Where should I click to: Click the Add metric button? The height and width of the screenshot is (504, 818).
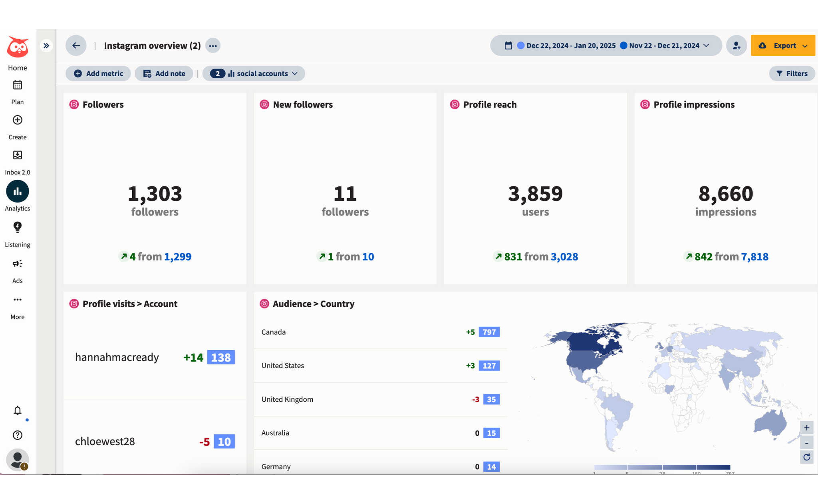point(98,73)
